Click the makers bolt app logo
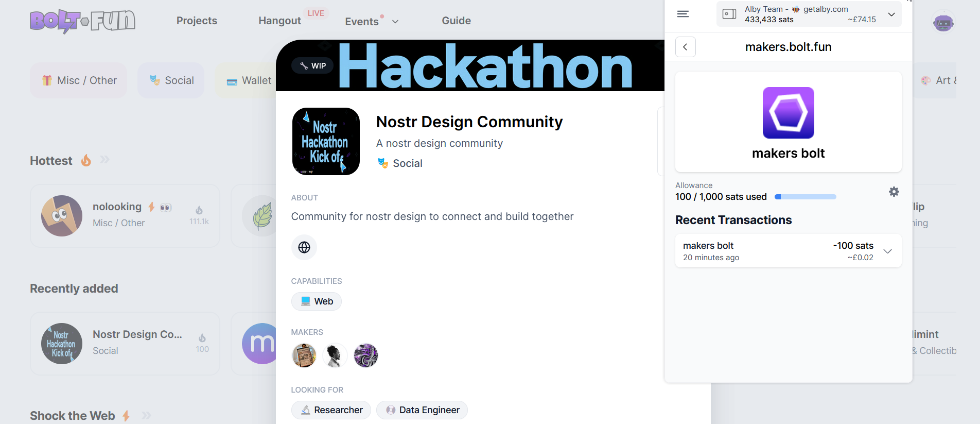Screen dimensions: 980x424 coord(788,113)
